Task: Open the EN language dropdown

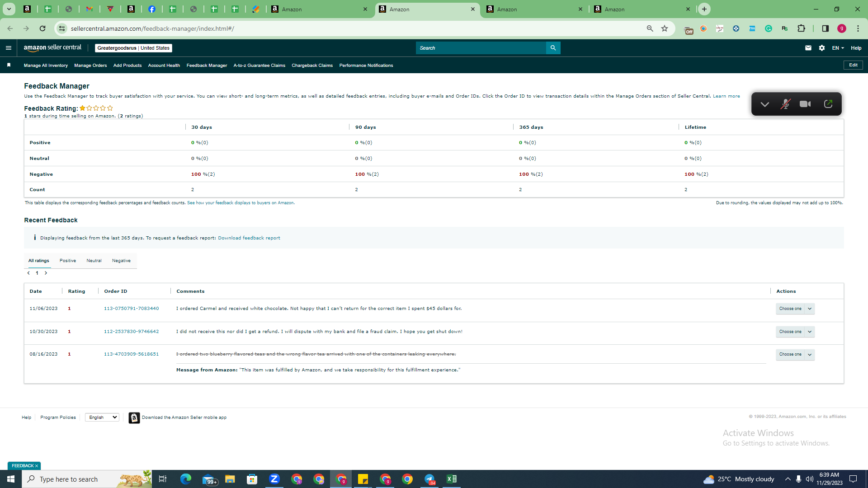Action: click(x=838, y=48)
